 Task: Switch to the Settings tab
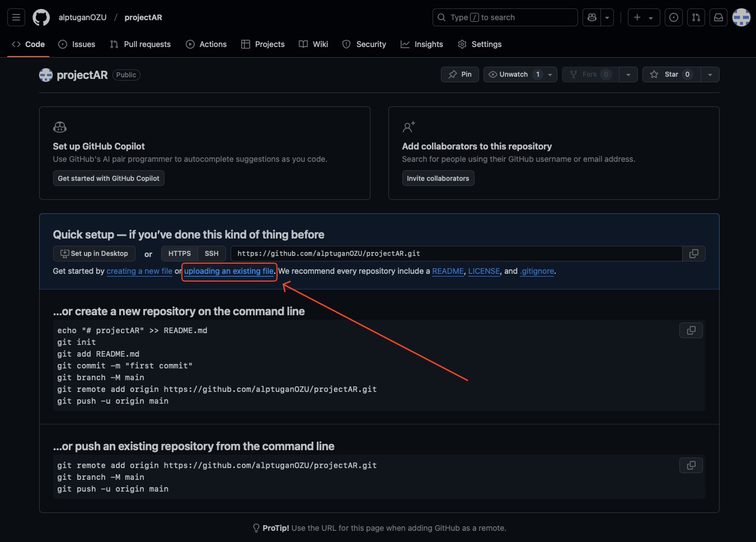[480, 44]
